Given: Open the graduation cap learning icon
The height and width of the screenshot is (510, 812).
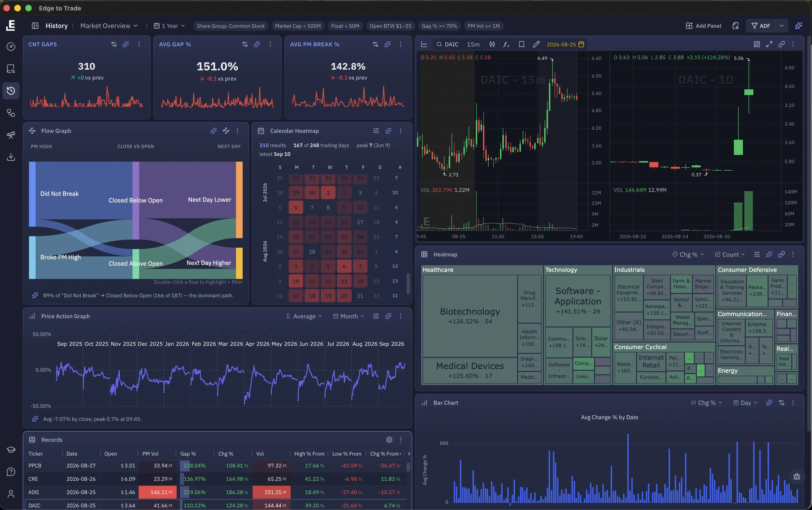Looking at the screenshot, I should (11, 450).
